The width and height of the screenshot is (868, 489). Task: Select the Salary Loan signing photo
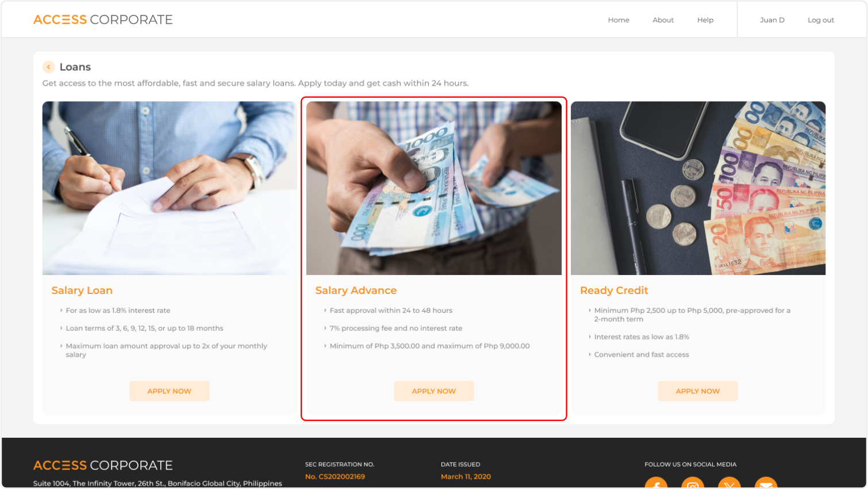pyautogui.click(x=170, y=188)
